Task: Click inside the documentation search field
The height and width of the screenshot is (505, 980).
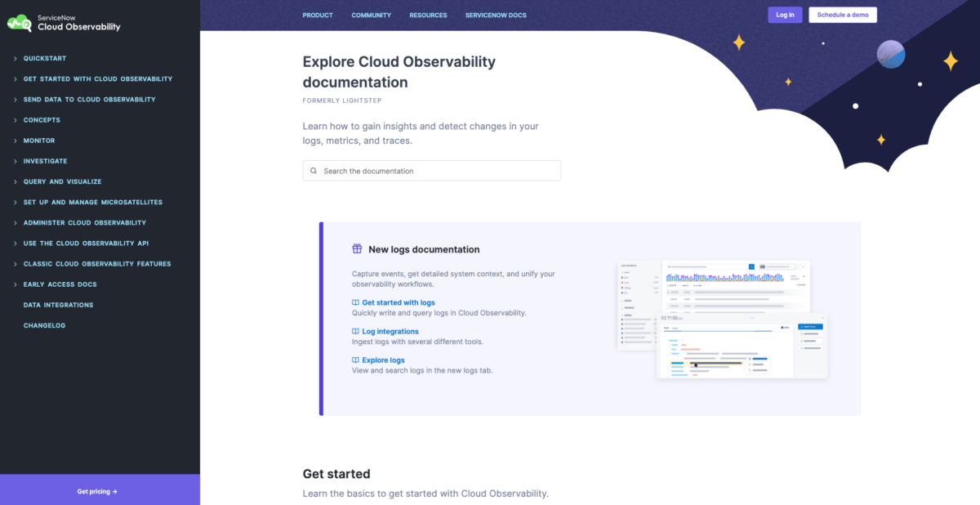Action: pyautogui.click(x=431, y=170)
